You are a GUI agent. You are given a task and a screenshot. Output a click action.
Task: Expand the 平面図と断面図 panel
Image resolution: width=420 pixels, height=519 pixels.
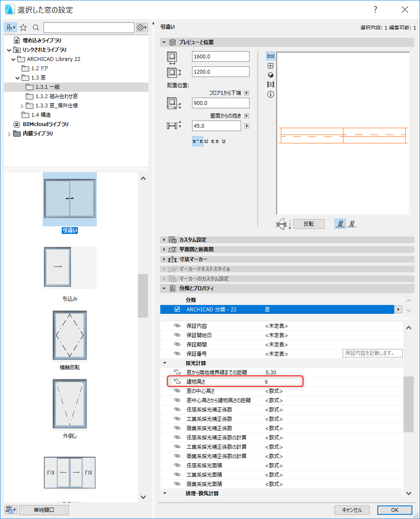click(x=164, y=250)
